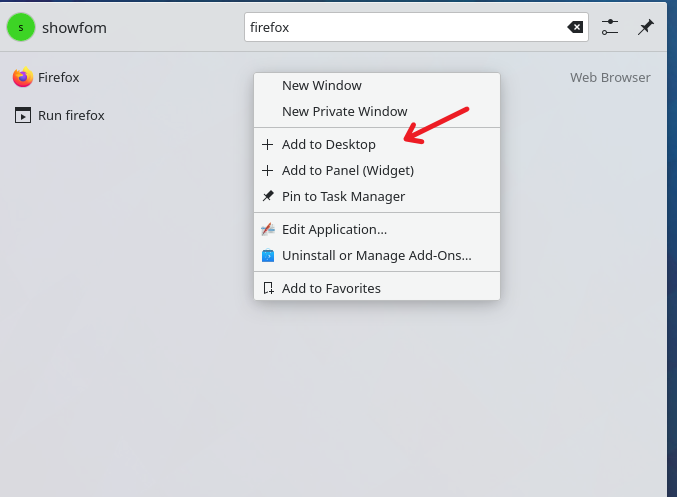Click the Edit Application pencil icon

268,229
